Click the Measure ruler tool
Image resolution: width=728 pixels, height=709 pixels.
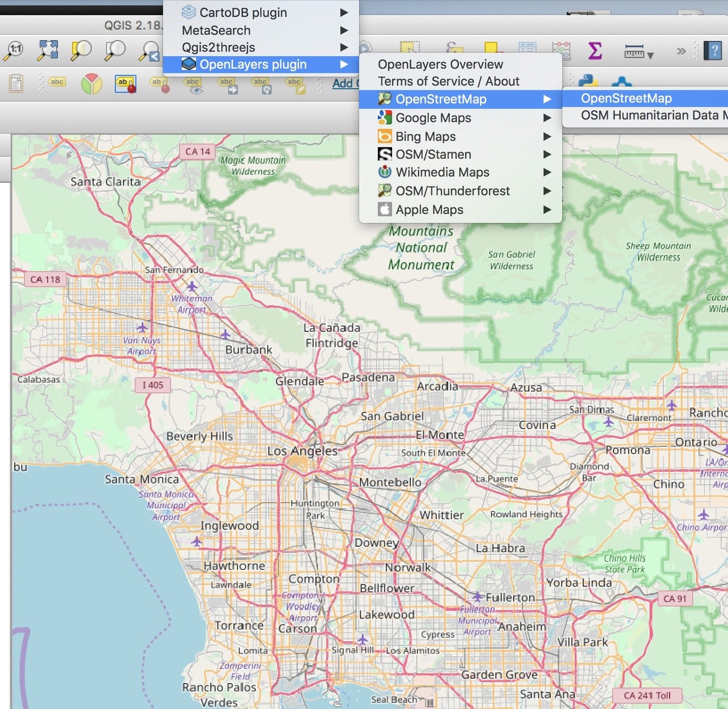tap(634, 51)
